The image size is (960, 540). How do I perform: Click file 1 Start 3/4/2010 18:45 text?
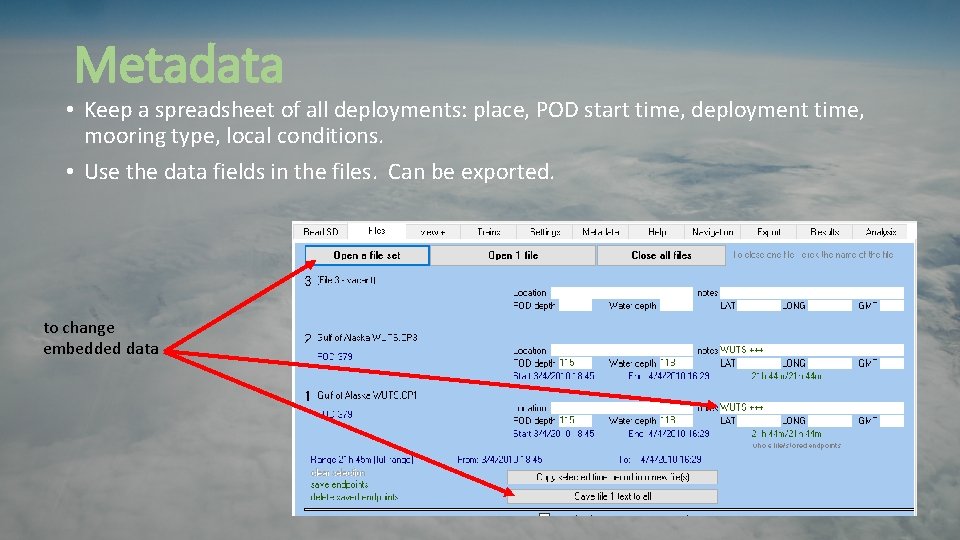(553, 433)
